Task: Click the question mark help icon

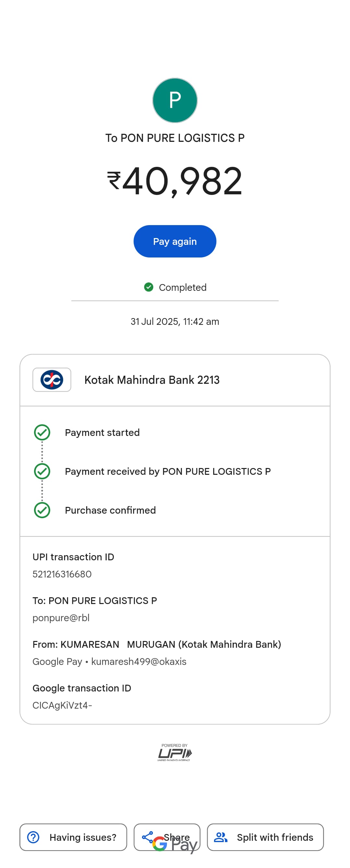Action: (x=33, y=837)
